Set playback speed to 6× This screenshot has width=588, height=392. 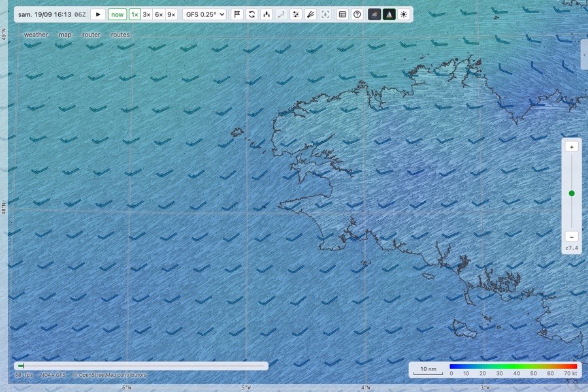click(159, 14)
